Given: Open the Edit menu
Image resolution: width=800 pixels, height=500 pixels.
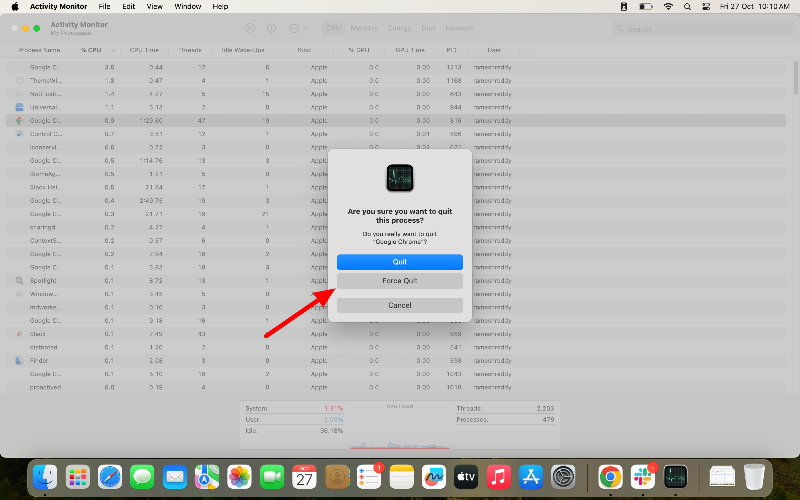Looking at the screenshot, I should click(129, 7).
